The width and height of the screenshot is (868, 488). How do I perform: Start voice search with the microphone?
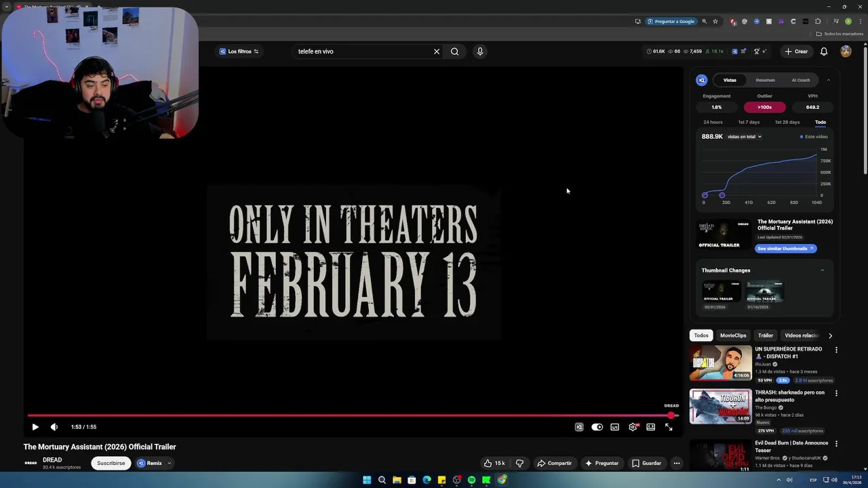[x=480, y=52]
